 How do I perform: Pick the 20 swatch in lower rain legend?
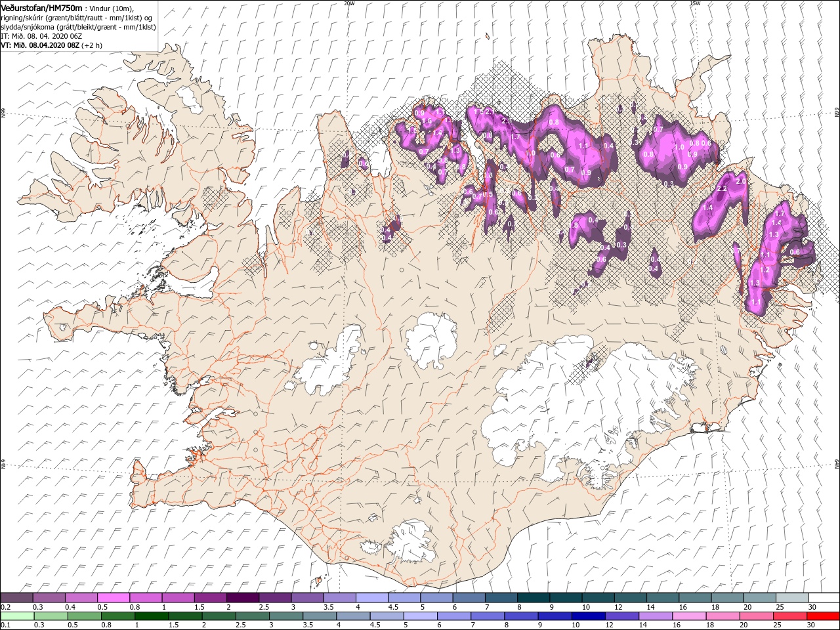point(755,616)
